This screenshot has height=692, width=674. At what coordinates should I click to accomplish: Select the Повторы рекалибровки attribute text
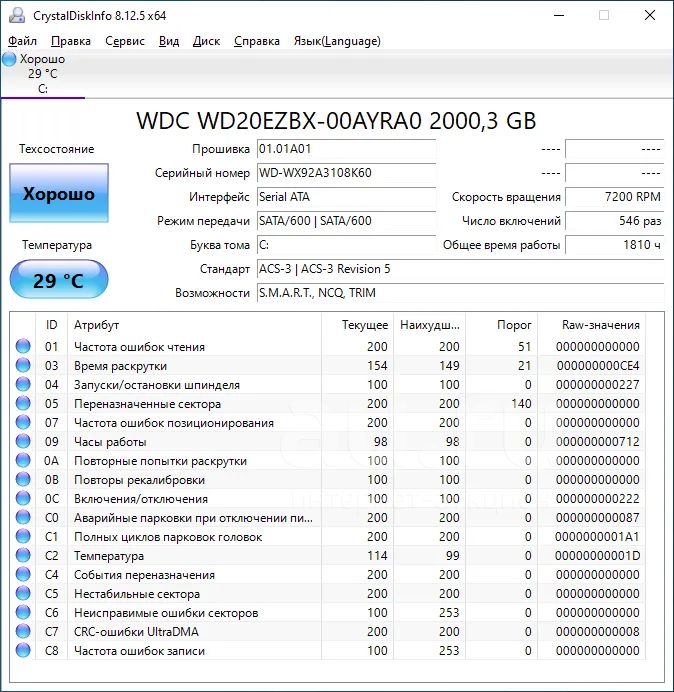139,480
